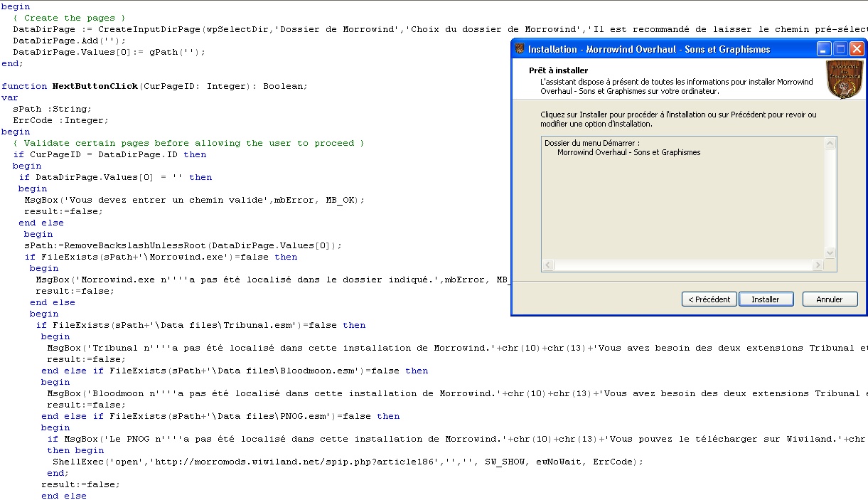Click 'function NextButtonClick' line in code
Screen dimensions: 868x500
coord(155,86)
